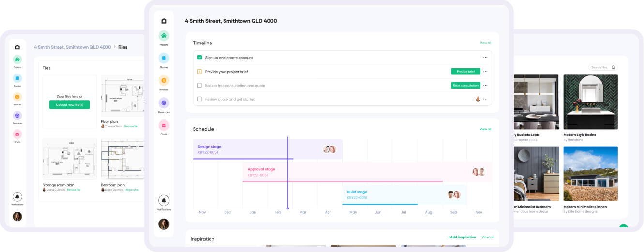This screenshot has height=252, width=644.
Task: Open Resources icon in center sidebar
Action: [164, 103]
